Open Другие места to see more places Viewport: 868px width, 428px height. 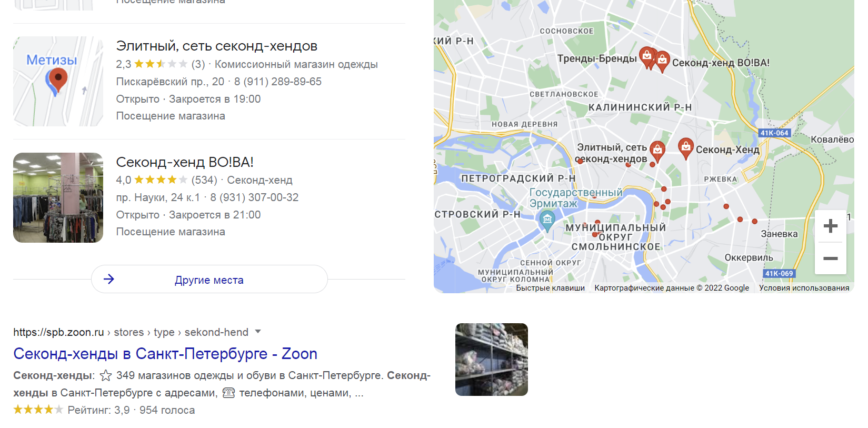[209, 279]
